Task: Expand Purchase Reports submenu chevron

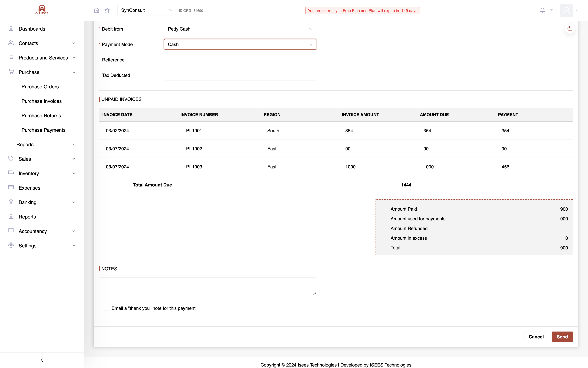Action: coord(74,144)
